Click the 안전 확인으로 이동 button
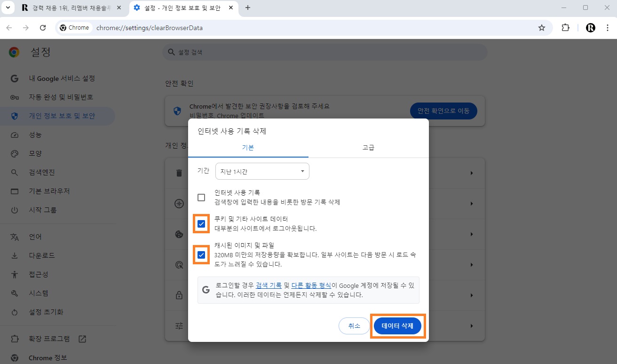 (x=443, y=111)
